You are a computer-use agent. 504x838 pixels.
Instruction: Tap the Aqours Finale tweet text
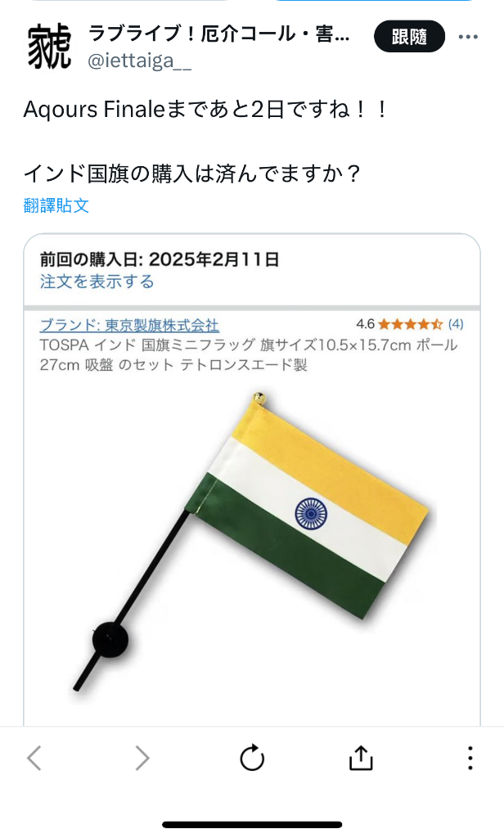pos(205,110)
